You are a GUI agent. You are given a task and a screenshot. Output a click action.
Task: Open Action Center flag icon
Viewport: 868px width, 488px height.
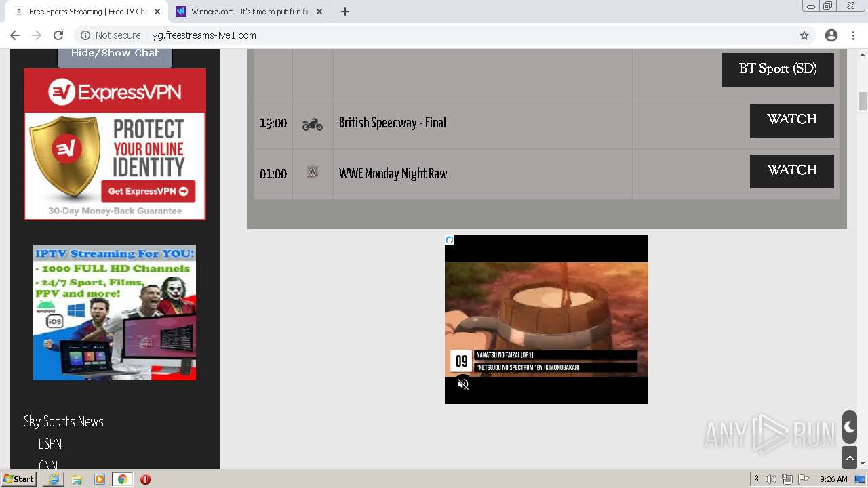point(804,479)
